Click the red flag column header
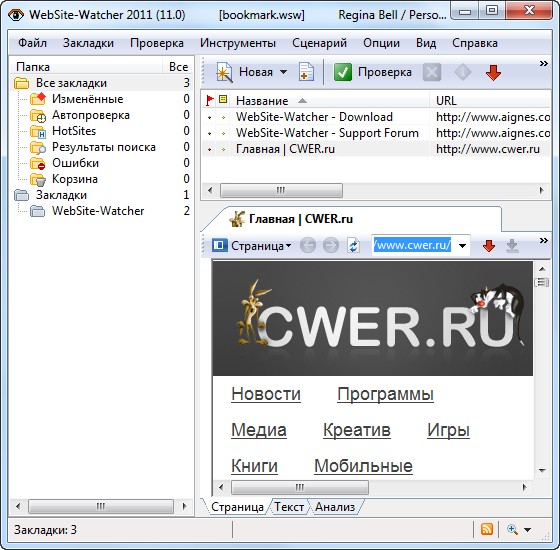560x550 pixels. pos(210,100)
